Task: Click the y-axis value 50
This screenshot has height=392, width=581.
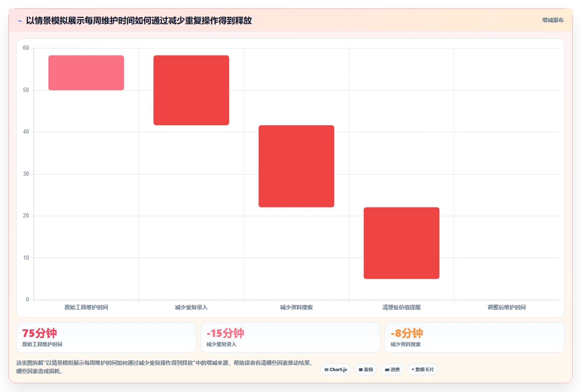Action: [26, 90]
